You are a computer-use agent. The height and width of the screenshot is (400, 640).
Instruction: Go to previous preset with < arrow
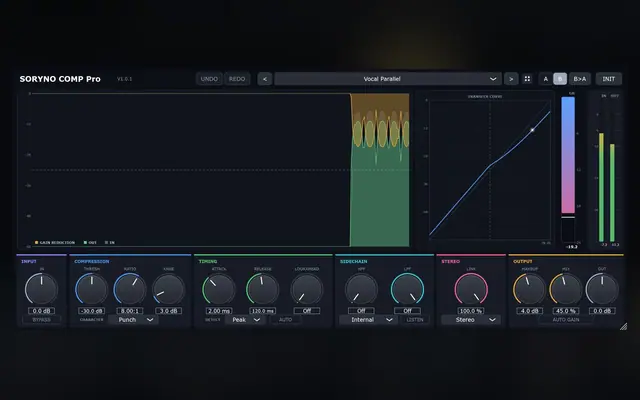click(265, 79)
